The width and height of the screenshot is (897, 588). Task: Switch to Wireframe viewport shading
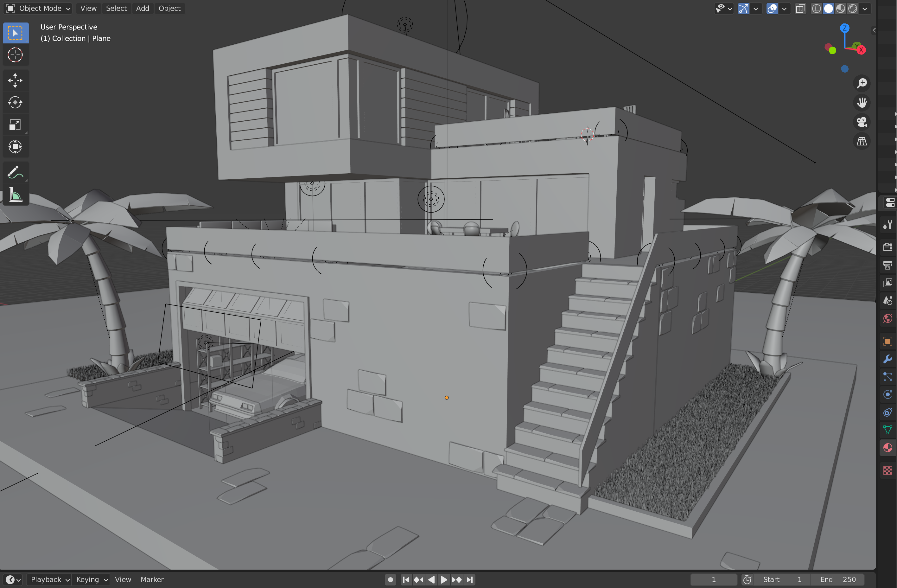(816, 8)
